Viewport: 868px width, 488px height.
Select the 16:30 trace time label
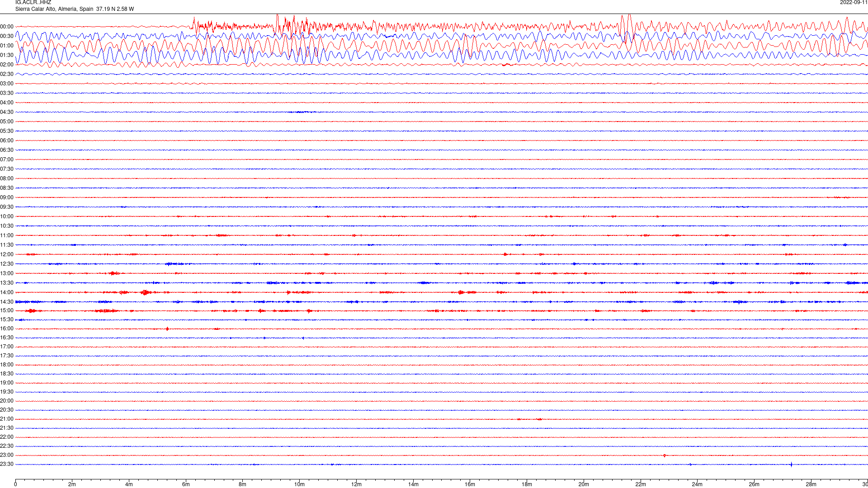[7, 338]
